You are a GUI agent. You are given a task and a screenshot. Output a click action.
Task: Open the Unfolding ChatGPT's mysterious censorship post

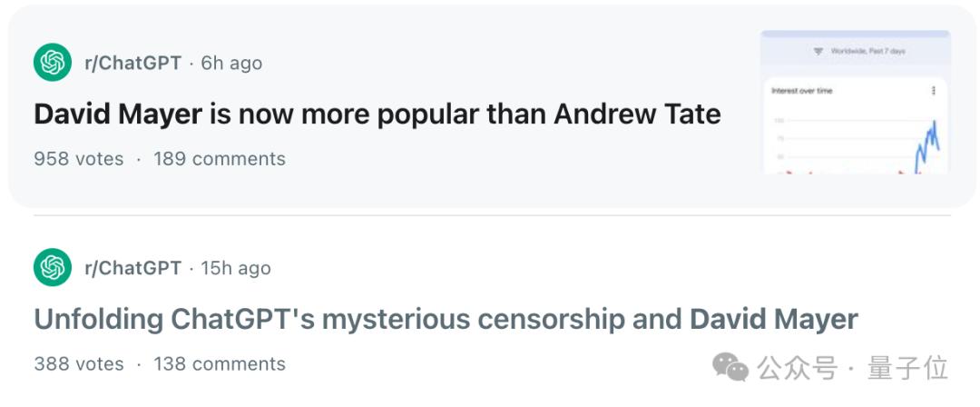coord(446,320)
